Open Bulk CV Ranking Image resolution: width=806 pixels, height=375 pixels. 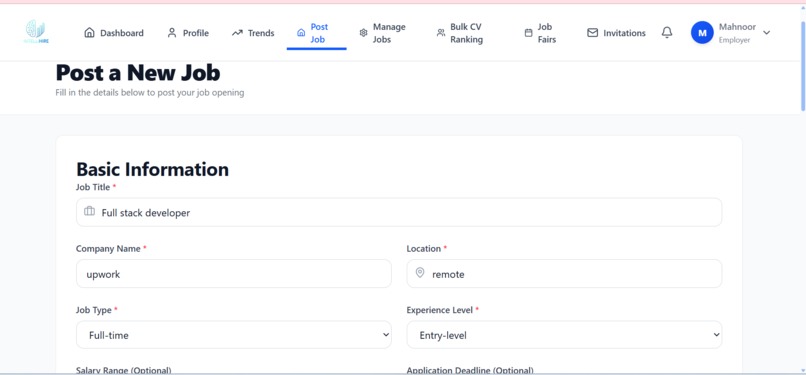(460, 33)
